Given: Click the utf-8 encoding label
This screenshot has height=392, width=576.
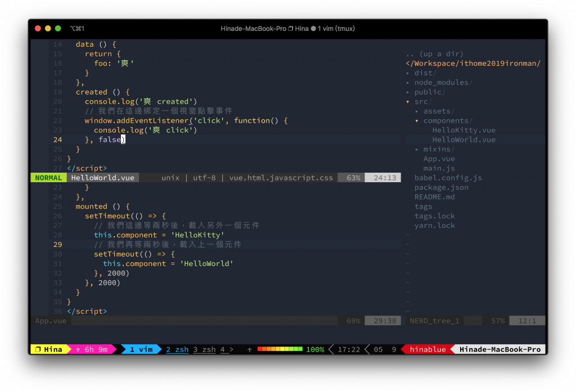Looking at the screenshot, I should 204,178.
